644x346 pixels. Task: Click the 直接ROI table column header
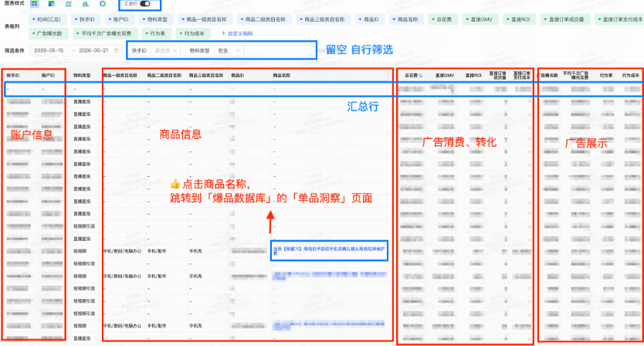pyautogui.click(x=473, y=76)
